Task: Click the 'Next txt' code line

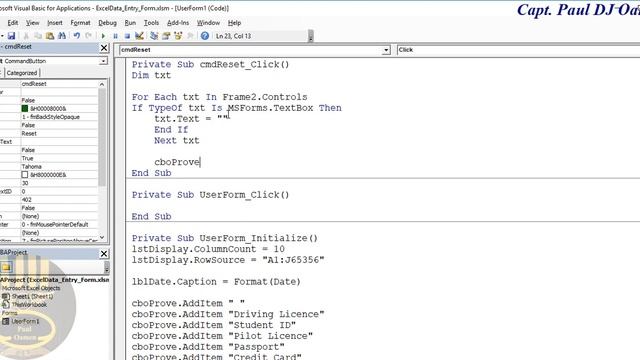Action: (177, 140)
